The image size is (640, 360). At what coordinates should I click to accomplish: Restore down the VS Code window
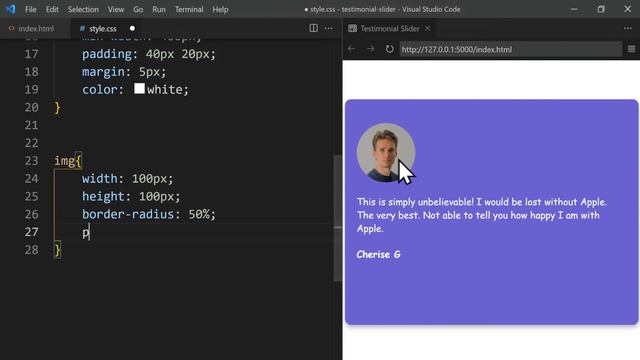click(x=601, y=9)
